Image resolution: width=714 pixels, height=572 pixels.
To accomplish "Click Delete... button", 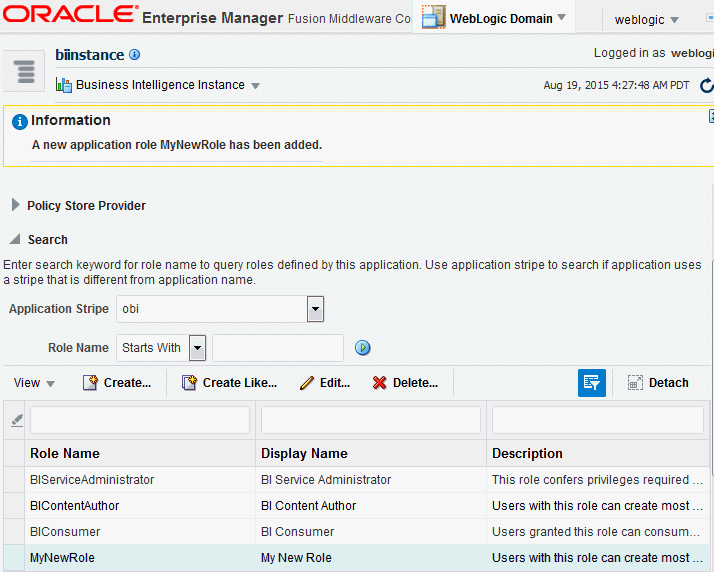I will (x=405, y=383).
